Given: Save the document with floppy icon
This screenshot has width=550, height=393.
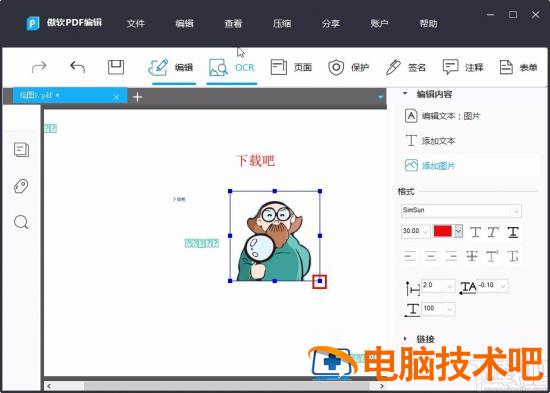Looking at the screenshot, I should point(116,67).
